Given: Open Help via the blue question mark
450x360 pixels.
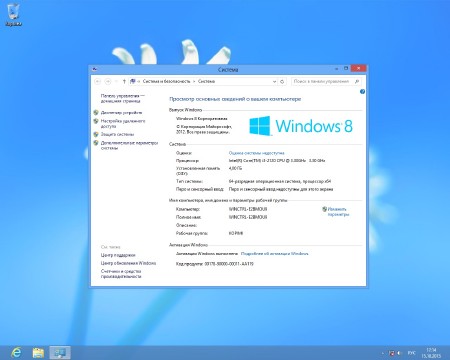Looking at the screenshot, I should click(x=362, y=91).
